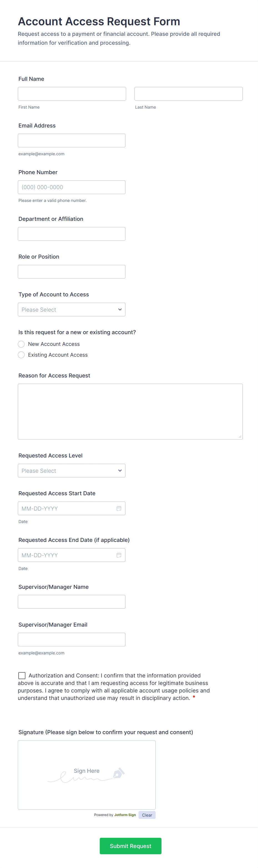Click into the Last Name field
The width and height of the screenshot is (258, 868).
point(188,94)
